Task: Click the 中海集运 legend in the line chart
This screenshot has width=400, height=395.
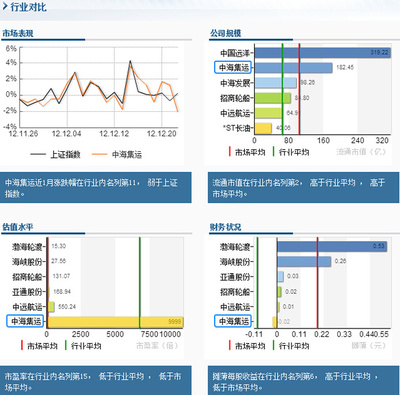Action: (117, 154)
